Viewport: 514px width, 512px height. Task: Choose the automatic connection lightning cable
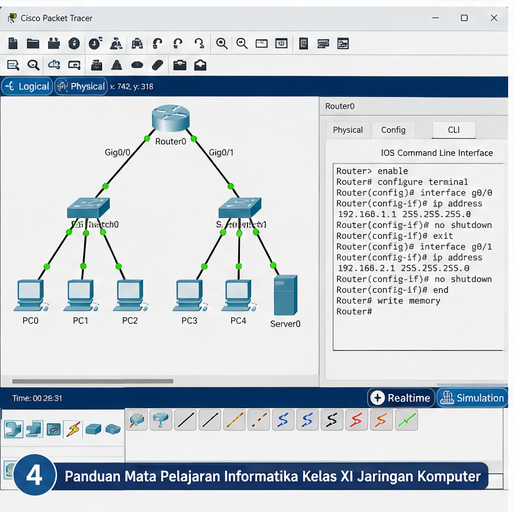(x=137, y=420)
